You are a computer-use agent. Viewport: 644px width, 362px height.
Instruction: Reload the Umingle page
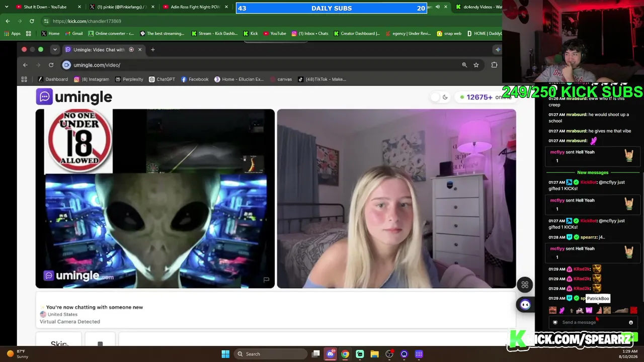(51, 65)
